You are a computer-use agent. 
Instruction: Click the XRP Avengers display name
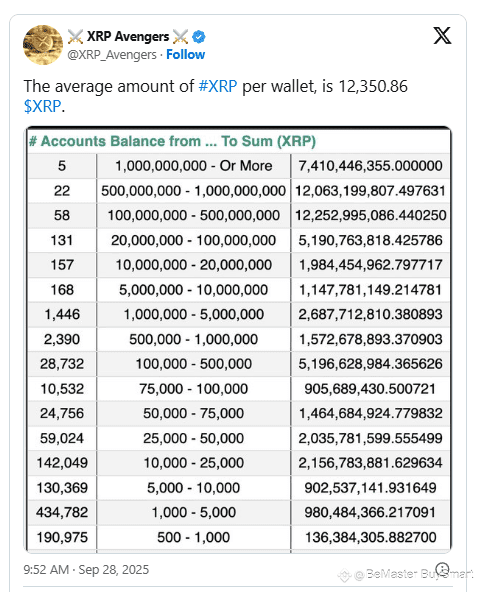[x=128, y=36]
